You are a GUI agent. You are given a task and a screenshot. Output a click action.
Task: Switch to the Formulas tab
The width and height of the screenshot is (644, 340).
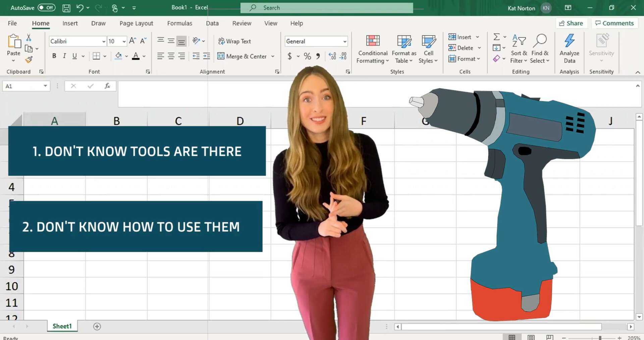point(179,23)
